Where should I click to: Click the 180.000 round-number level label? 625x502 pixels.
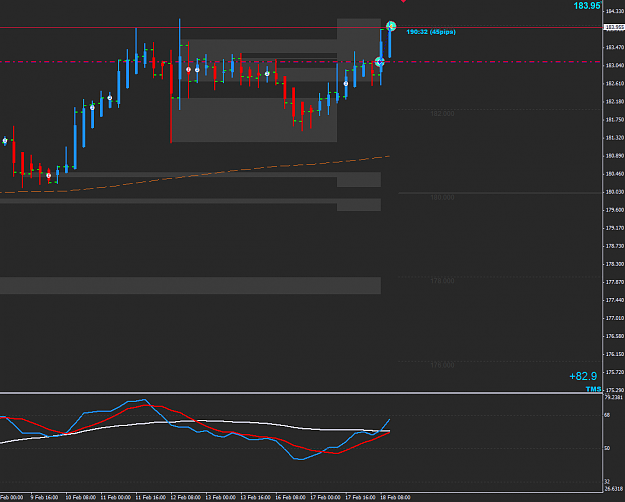point(442,198)
